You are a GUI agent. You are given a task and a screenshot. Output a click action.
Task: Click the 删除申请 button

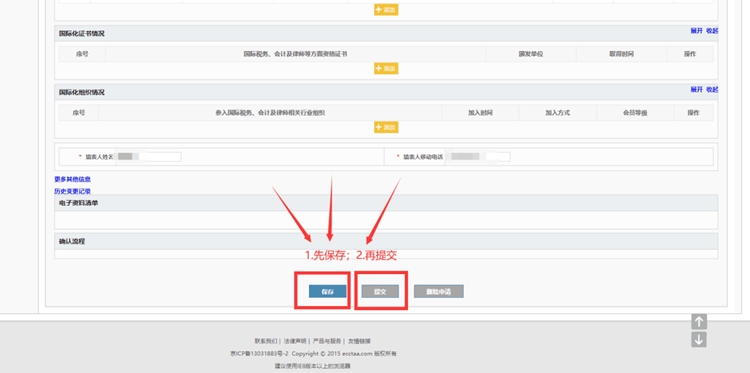click(x=439, y=291)
